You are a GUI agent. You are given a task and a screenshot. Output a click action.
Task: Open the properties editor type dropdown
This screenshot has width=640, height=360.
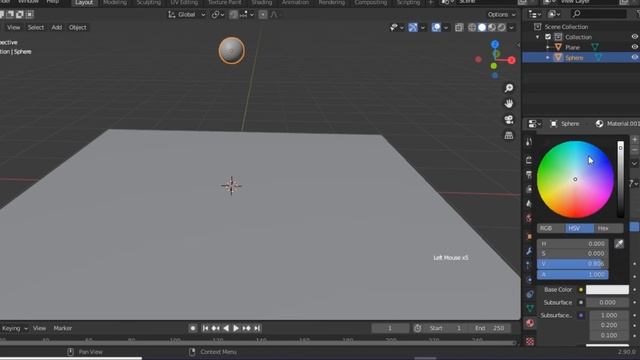pyautogui.click(x=534, y=124)
